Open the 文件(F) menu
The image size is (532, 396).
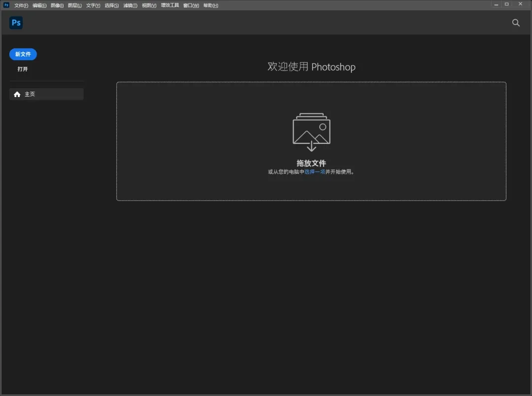tap(21, 5)
